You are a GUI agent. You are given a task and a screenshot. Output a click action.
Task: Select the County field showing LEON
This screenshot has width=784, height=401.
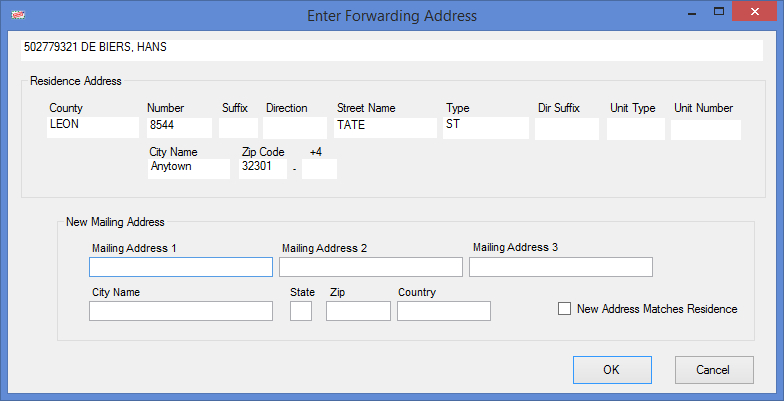93,128
